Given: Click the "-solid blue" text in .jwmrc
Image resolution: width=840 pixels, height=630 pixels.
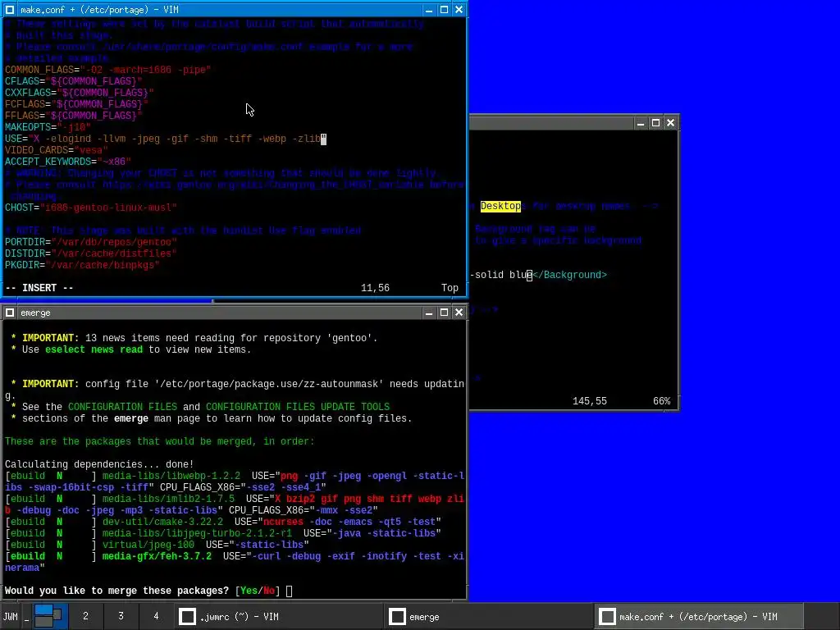Looking at the screenshot, I should click(501, 275).
